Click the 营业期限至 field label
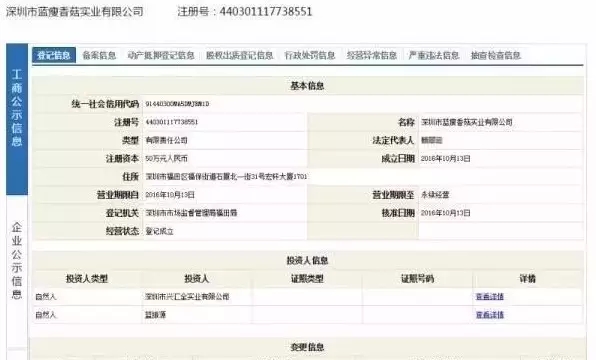The height and width of the screenshot is (360, 596). 393,195
